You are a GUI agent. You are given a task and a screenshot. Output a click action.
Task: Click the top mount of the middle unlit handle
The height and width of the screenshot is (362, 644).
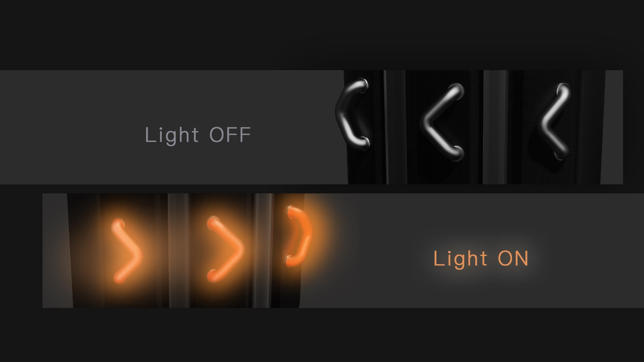point(458,89)
